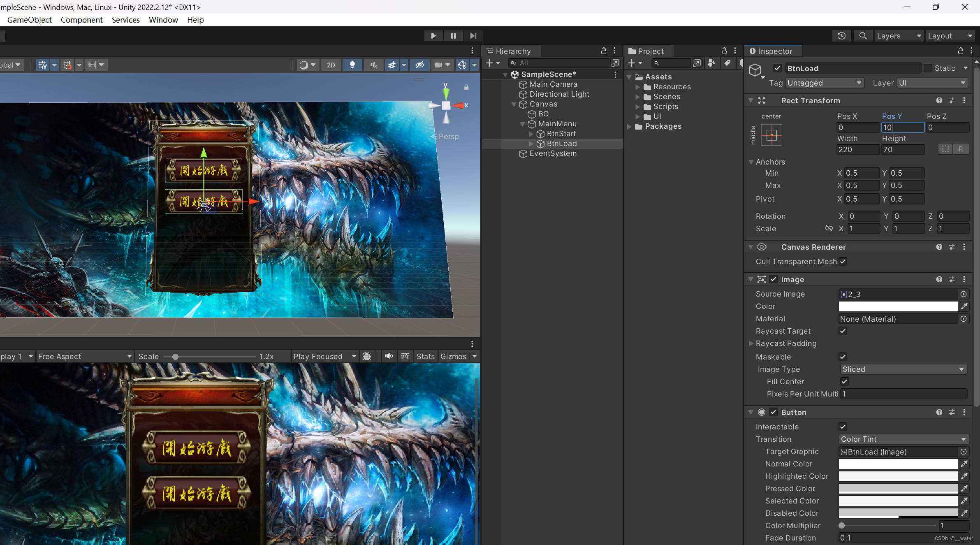The width and height of the screenshot is (980, 545).
Task: Toggle the Interactable checkbox
Action: tap(843, 427)
